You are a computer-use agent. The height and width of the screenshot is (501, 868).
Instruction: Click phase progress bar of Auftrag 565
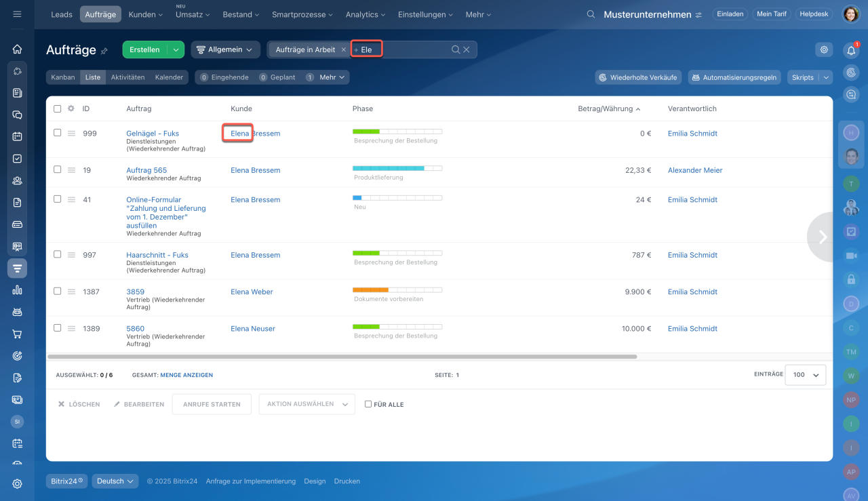click(x=397, y=168)
